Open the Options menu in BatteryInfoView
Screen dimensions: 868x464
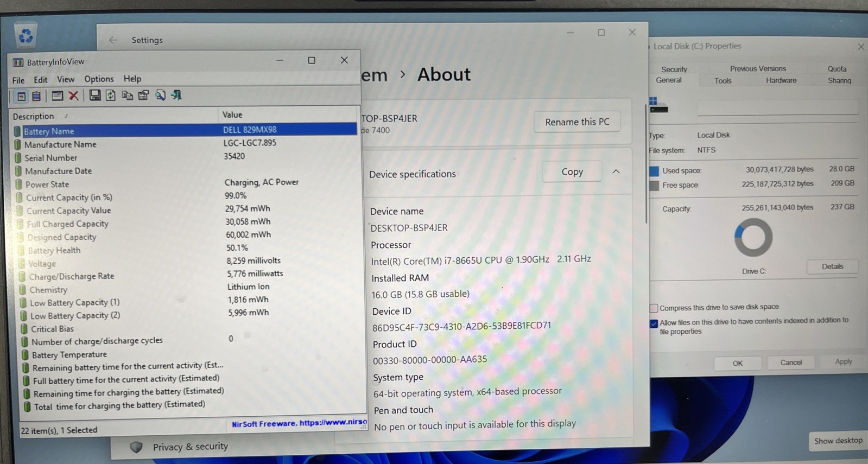[x=99, y=79]
